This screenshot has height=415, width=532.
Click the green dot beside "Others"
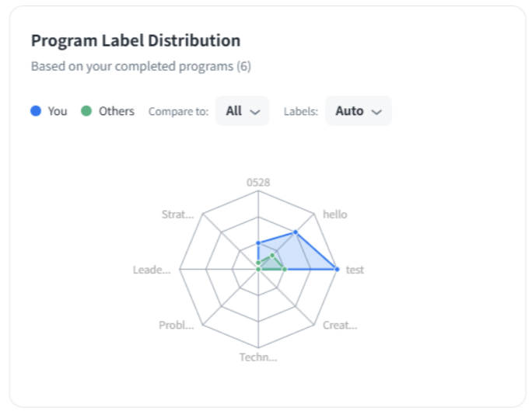tap(86, 111)
